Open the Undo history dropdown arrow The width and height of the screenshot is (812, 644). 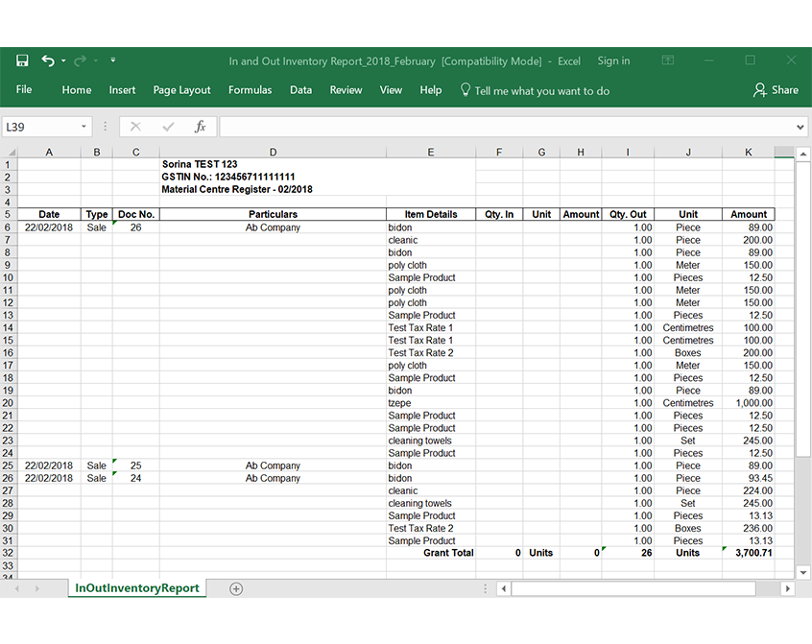tap(63, 60)
